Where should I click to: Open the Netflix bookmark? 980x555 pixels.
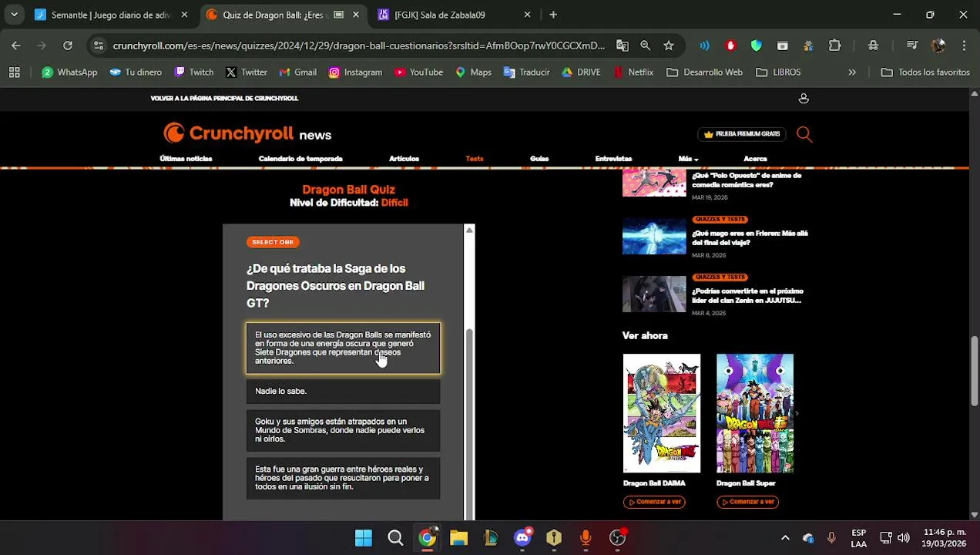click(633, 72)
